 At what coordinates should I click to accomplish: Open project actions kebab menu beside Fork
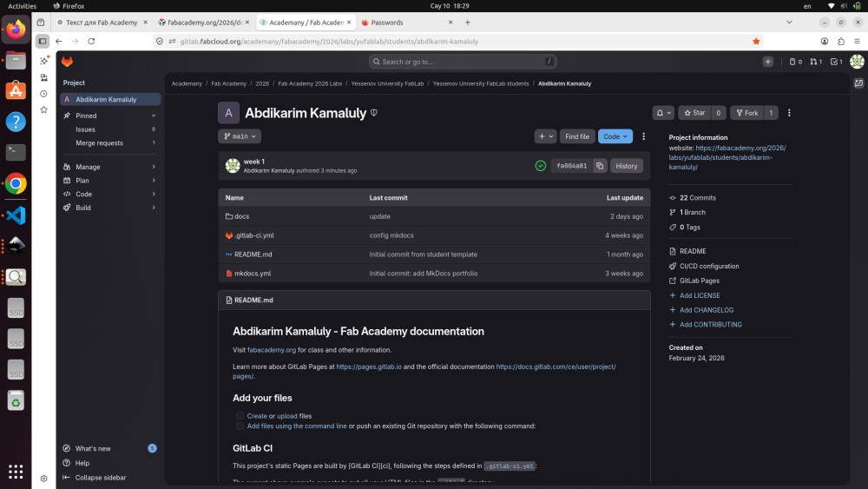coord(788,113)
